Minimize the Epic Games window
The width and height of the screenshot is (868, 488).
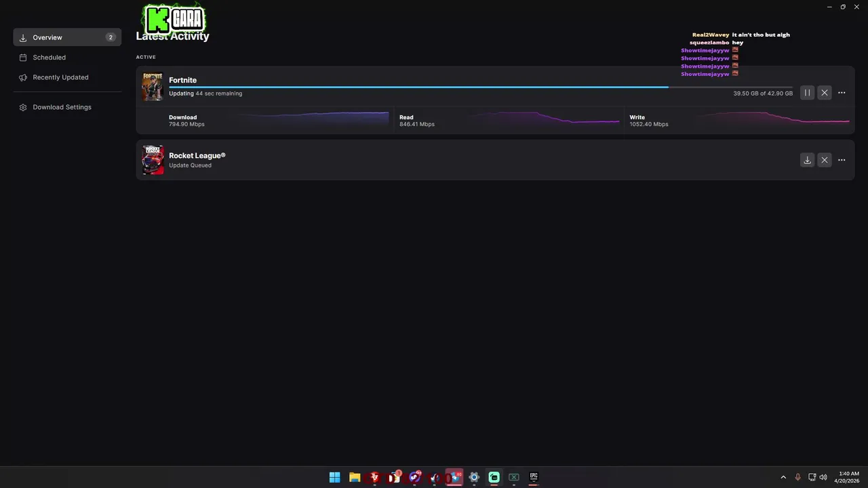pos(829,7)
